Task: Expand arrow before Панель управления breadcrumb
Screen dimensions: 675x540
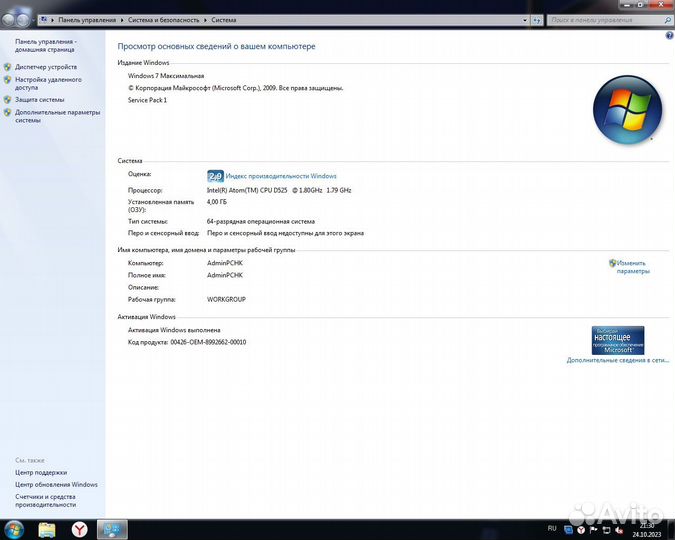Action: click(53, 20)
